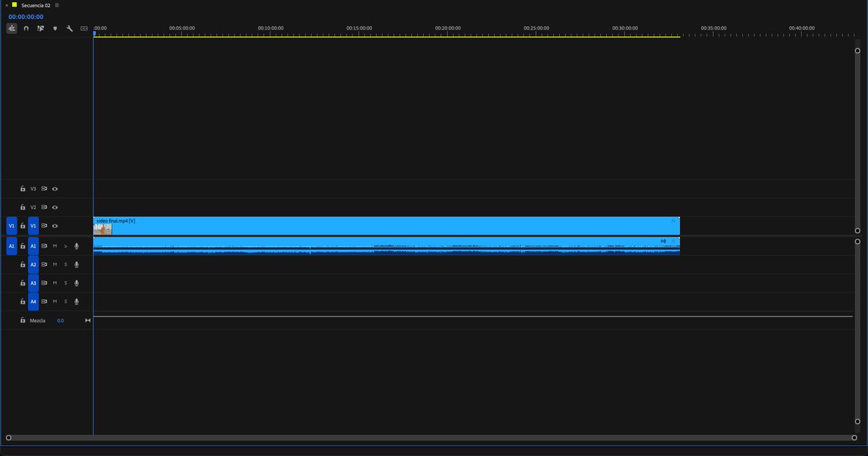Toggle A1 source patching indicator
The image size is (868, 456).
[11, 246]
